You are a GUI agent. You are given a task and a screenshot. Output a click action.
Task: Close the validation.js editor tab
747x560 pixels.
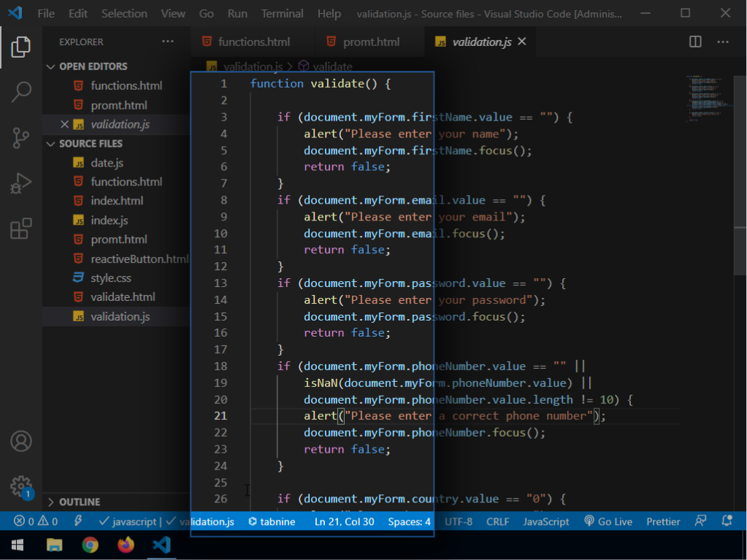(521, 42)
